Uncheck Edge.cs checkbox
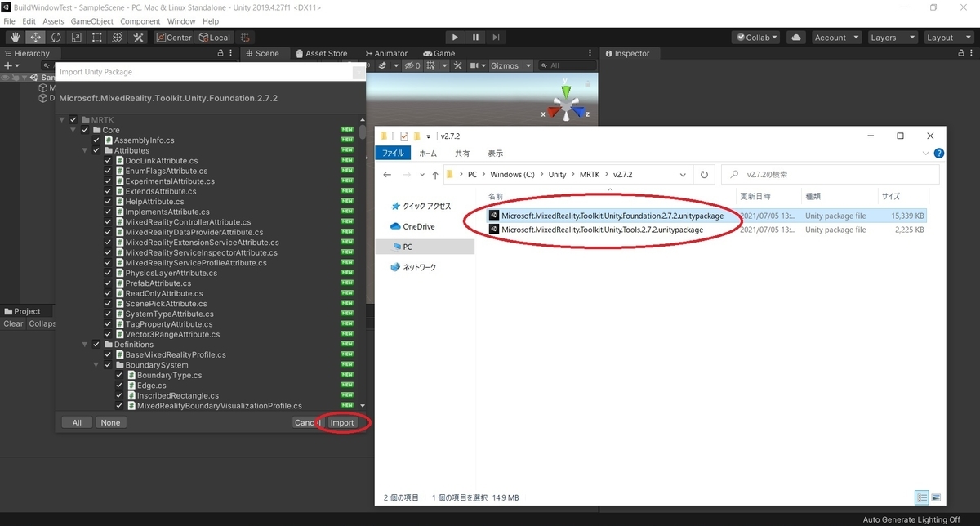Viewport: 980px width, 526px height. coord(119,386)
